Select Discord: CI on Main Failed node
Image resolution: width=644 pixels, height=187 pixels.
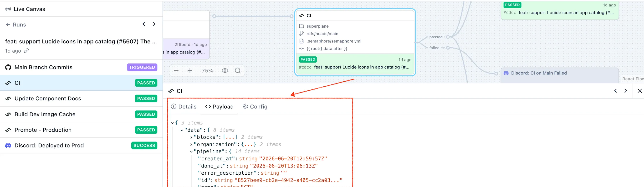pos(559,75)
